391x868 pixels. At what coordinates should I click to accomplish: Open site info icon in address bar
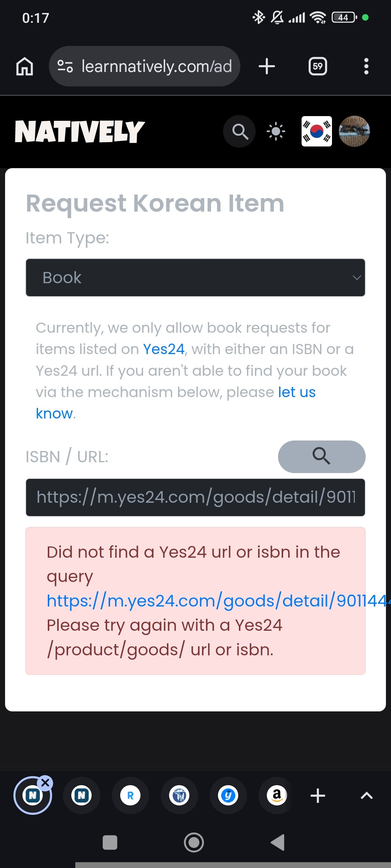pyautogui.click(x=65, y=67)
